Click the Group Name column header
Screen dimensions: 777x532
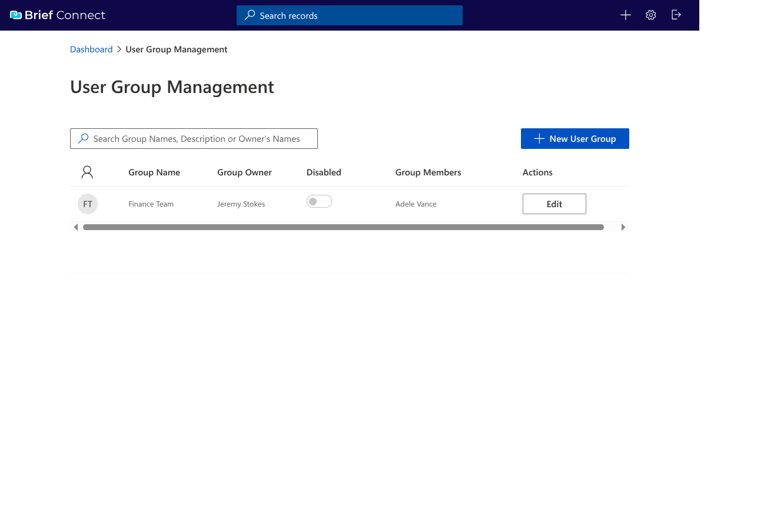[x=154, y=172]
